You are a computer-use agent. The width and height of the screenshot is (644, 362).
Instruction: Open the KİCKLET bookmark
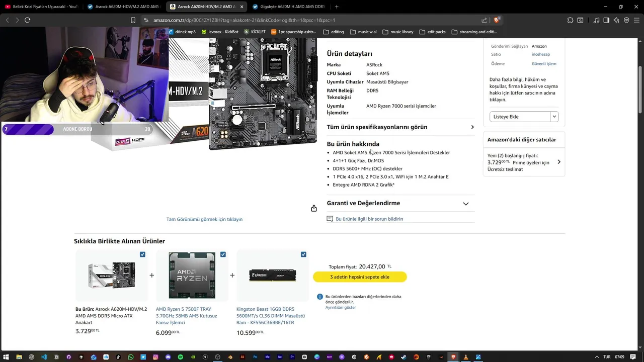255,32
